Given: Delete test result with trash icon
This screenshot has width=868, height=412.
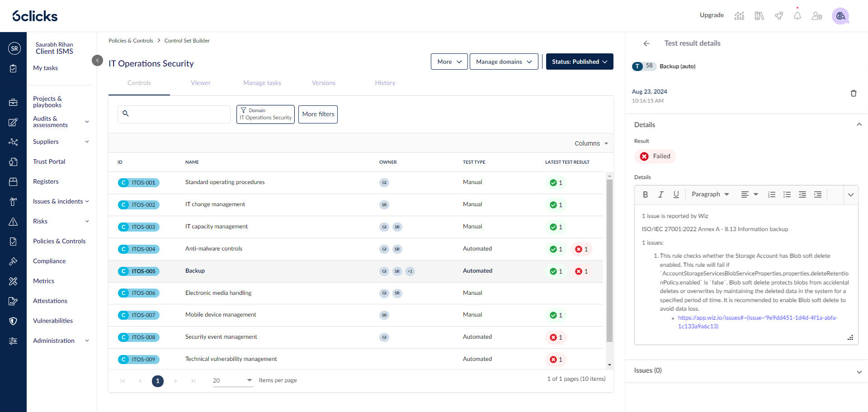Looking at the screenshot, I should [x=853, y=93].
